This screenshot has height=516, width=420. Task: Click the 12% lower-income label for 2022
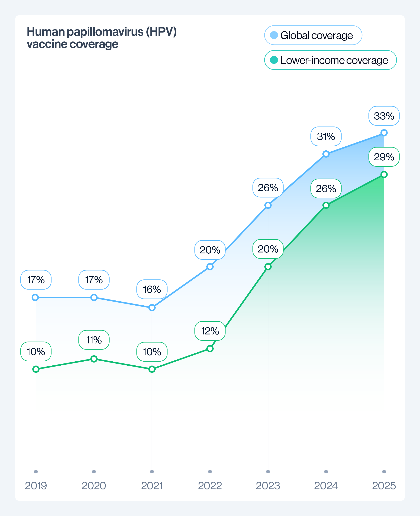pos(210,331)
